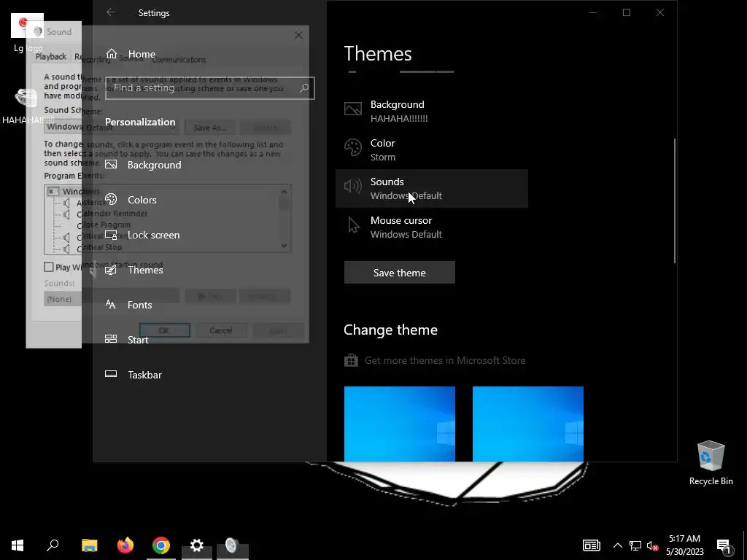This screenshot has height=560, width=747.
Task: Open Home in Settings sidebar
Action: pyautogui.click(x=131, y=54)
